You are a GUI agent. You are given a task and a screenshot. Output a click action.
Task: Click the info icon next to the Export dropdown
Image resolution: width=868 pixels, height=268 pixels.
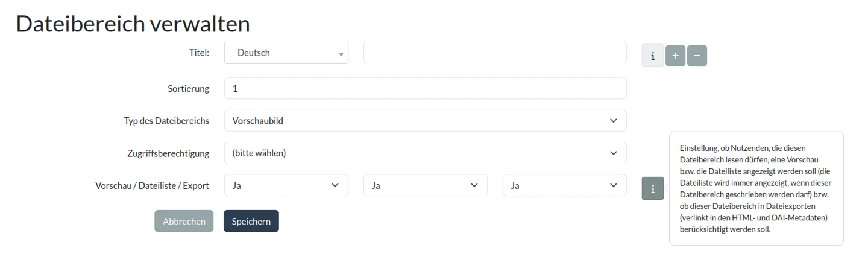click(x=653, y=188)
